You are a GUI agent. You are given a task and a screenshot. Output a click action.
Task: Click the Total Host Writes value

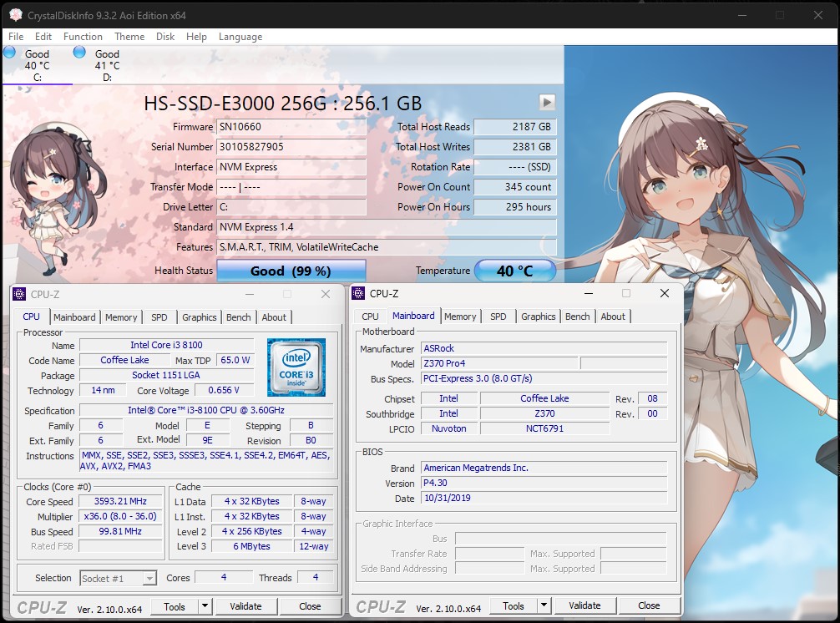[515, 147]
